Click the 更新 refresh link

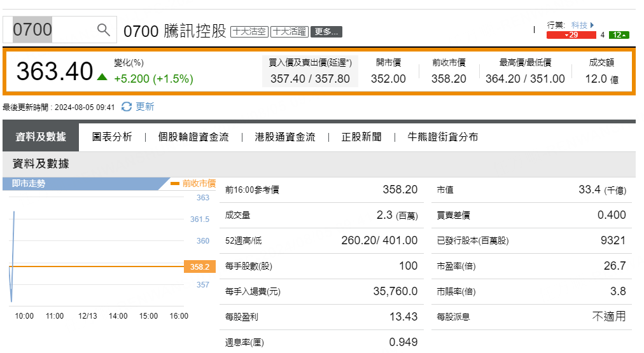144,107
